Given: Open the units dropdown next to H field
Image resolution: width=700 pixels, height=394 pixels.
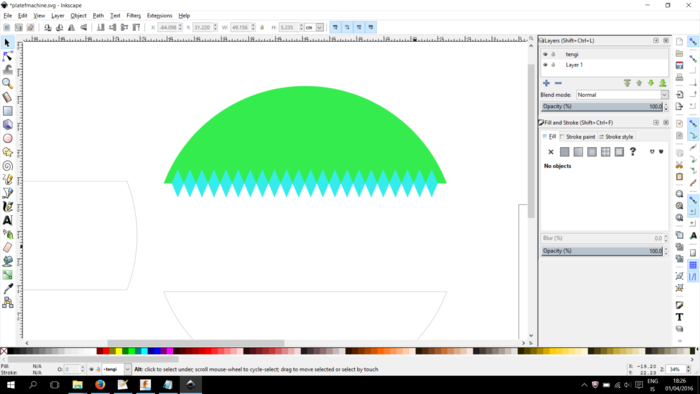Looking at the screenshot, I should click(320, 27).
